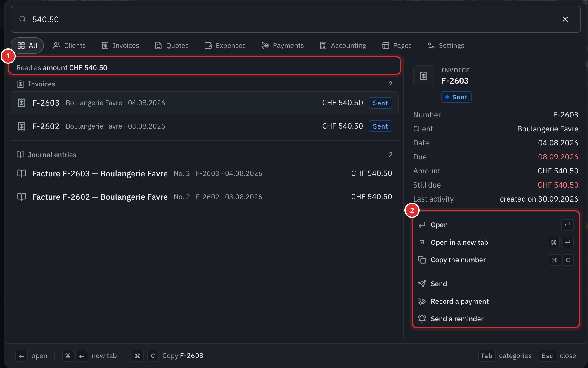Click the return key badge beside Open
The image size is (588, 368).
[568, 225]
